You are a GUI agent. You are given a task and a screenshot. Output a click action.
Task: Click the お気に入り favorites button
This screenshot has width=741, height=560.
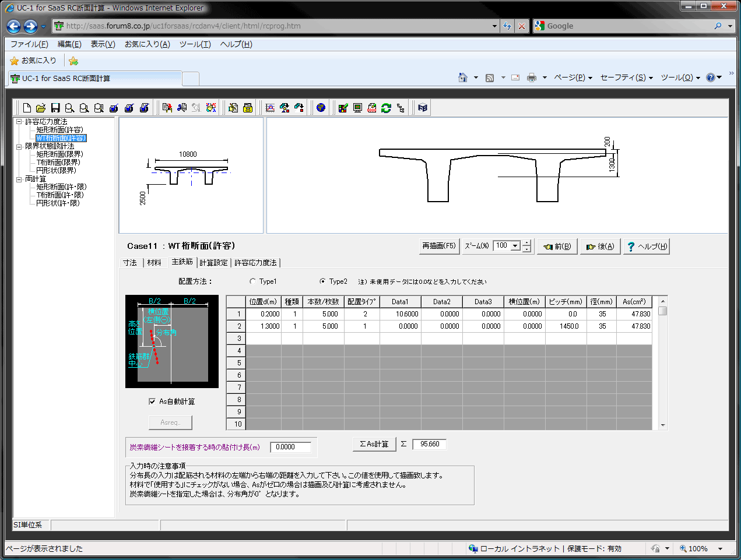coord(33,61)
